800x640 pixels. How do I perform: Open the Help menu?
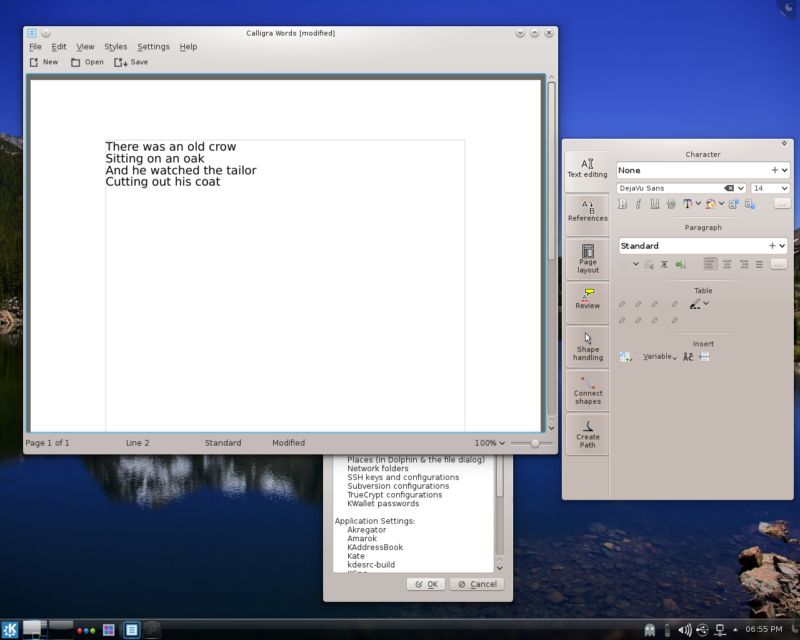188,46
